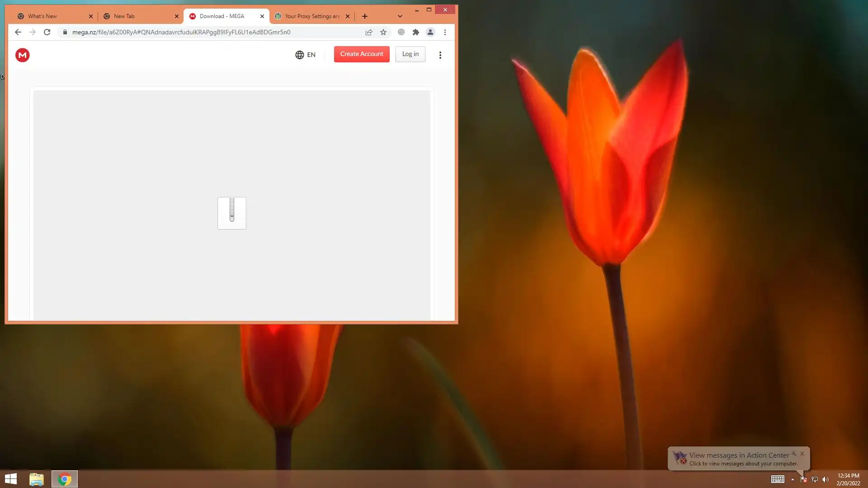Open the Chrome profile avatar

(x=430, y=32)
